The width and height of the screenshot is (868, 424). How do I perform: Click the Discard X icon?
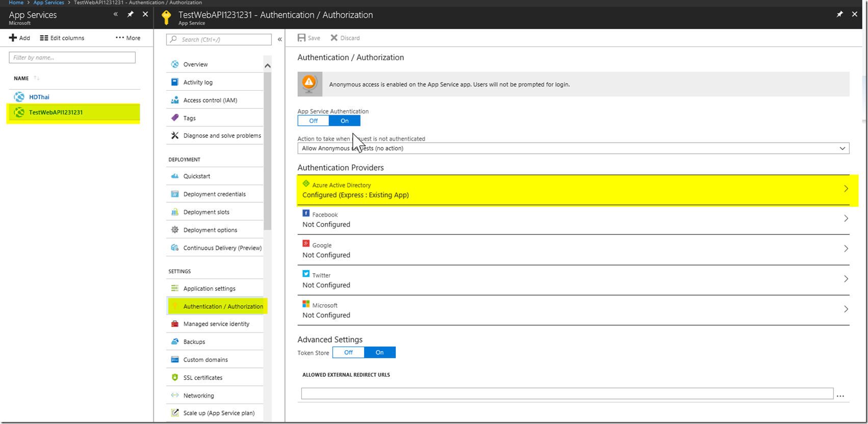[334, 38]
